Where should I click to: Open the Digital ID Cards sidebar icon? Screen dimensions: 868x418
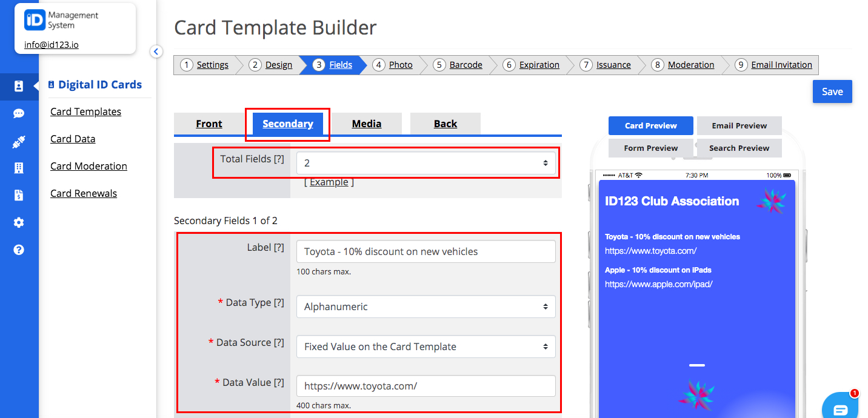(x=19, y=87)
